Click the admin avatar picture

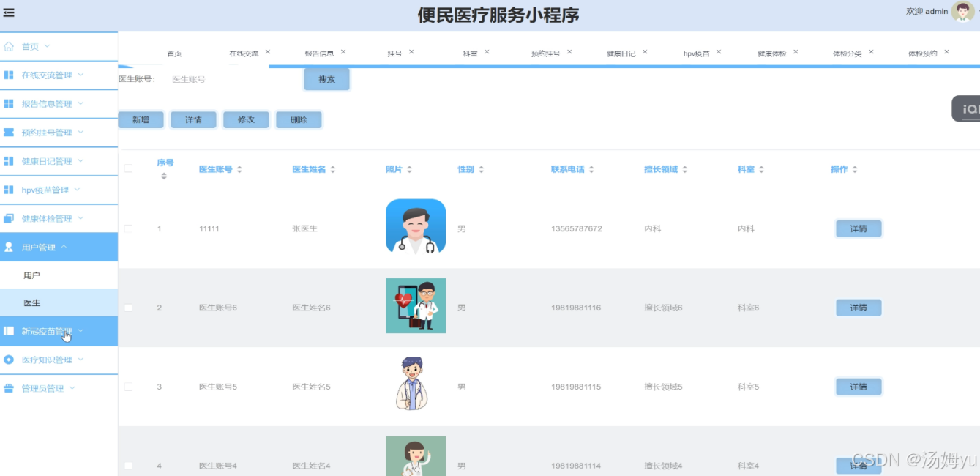(962, 11)
